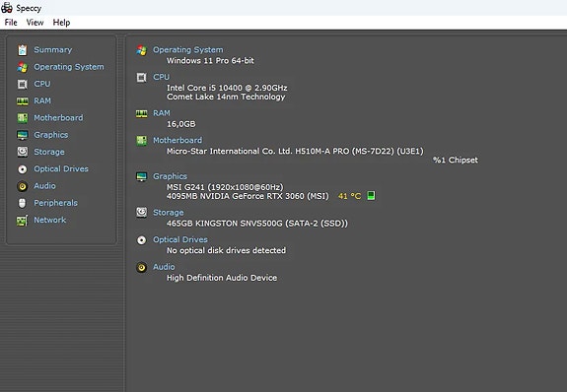Click 465GB KINGSTON SNVS500G storage text
The height and width of the screenshot is (392, 567).
click(x=256, y=224)
